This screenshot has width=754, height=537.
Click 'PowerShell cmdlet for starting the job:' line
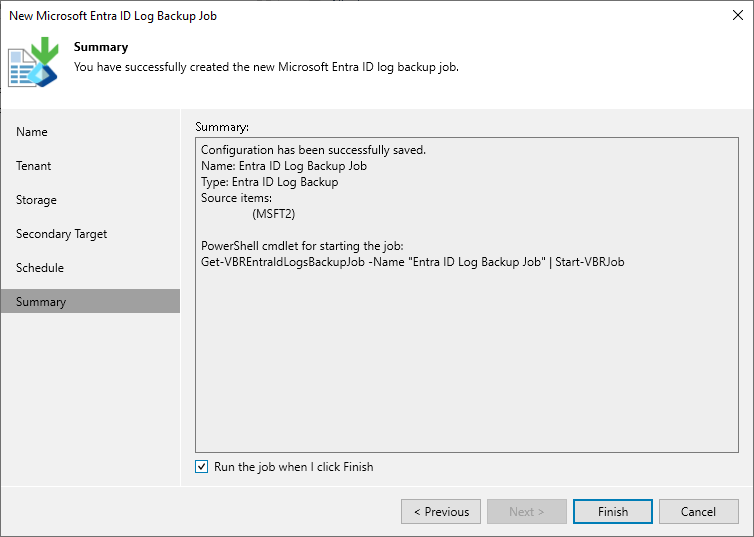[302, 246]
